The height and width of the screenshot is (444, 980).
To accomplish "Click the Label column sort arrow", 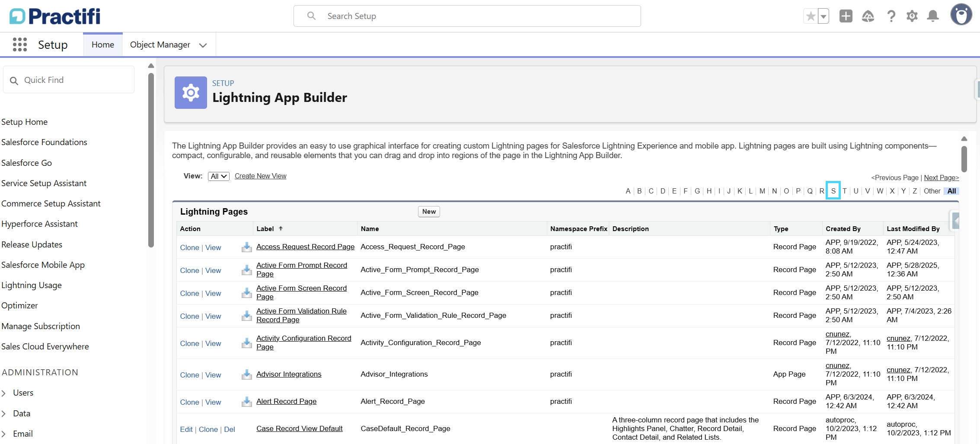I will (x=281, y=228).
